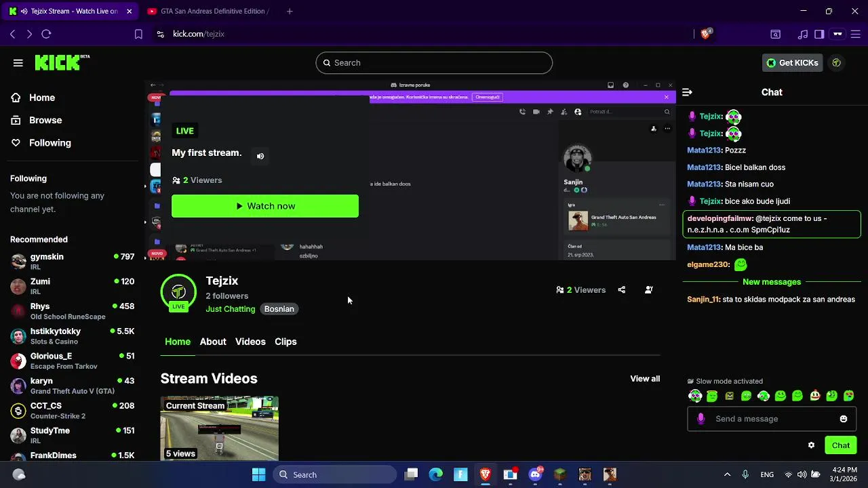868x488 pixels.
Task: Bookmark this page icon
Action: coord(138,34)
